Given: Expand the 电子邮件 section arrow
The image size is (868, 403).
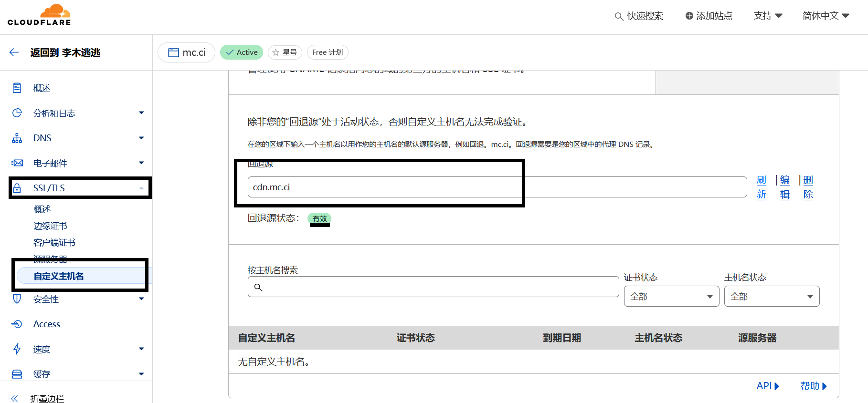Looking at the screenshot, I should point(141,163).
